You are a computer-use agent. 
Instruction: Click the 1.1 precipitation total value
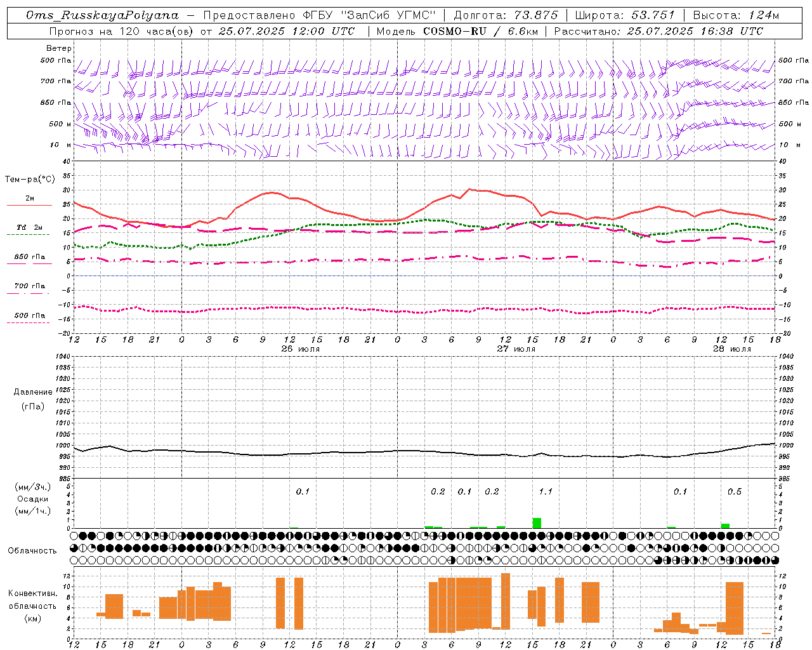pyautogui.click(x=546, y=491)
